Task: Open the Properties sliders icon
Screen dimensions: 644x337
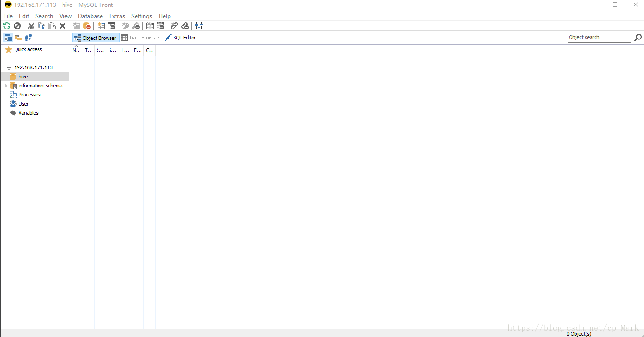Action: 199,26
